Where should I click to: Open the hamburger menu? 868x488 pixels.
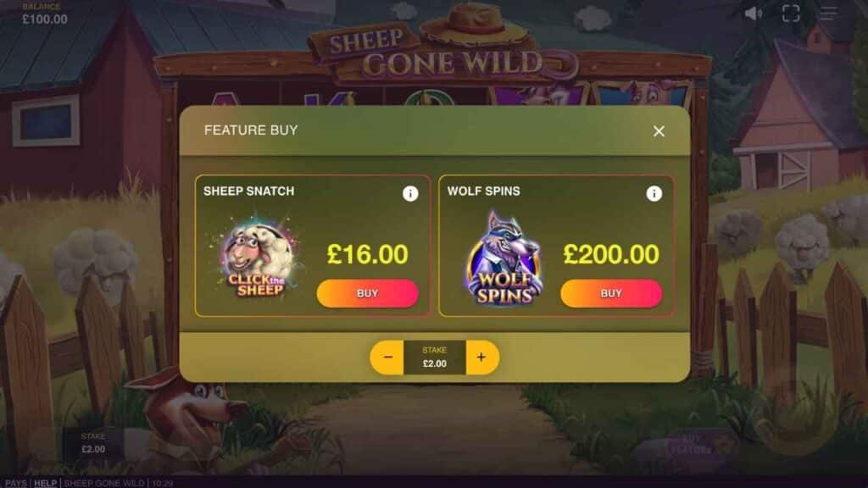tap(828, 14)
